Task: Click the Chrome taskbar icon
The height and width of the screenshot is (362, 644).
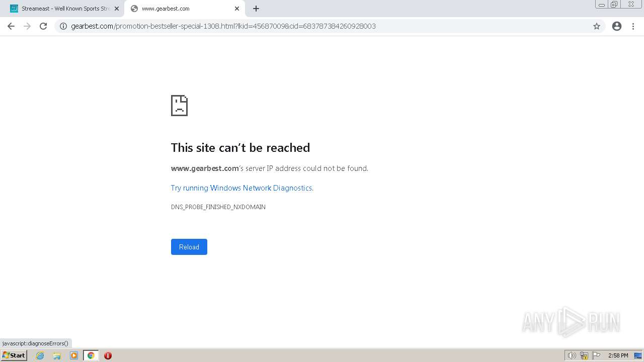Action: point(91,355)
